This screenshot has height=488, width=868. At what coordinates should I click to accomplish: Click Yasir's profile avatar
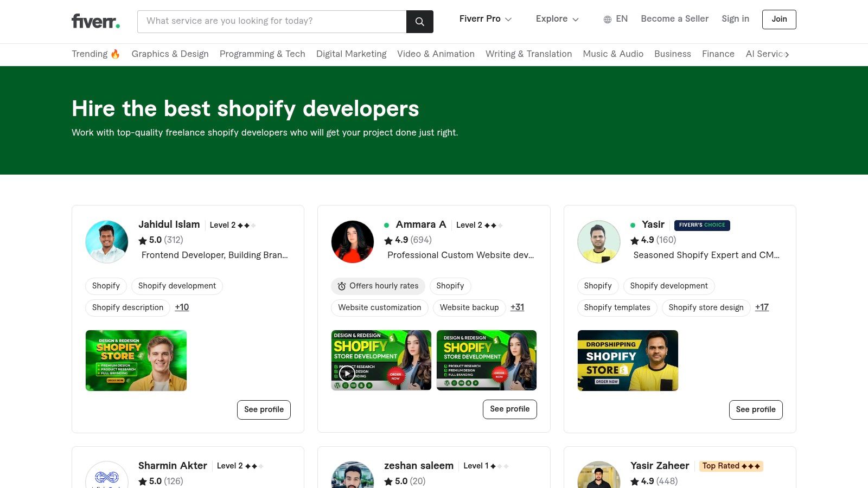click(598, 242)
